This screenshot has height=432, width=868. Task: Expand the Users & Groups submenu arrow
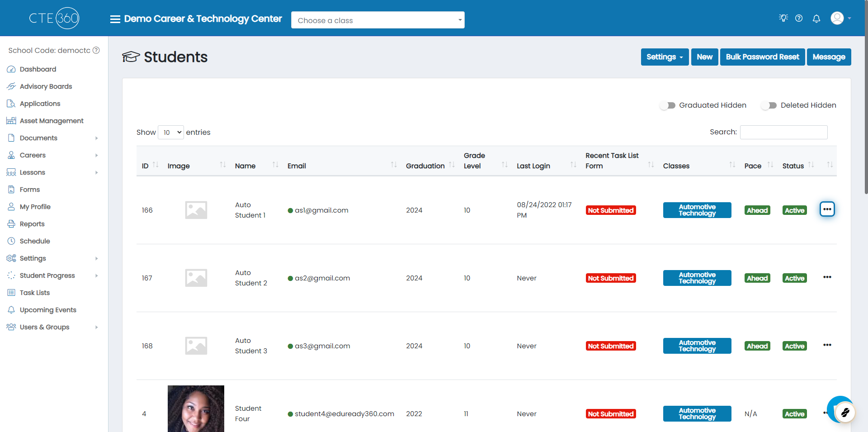[x=97, y=327]
